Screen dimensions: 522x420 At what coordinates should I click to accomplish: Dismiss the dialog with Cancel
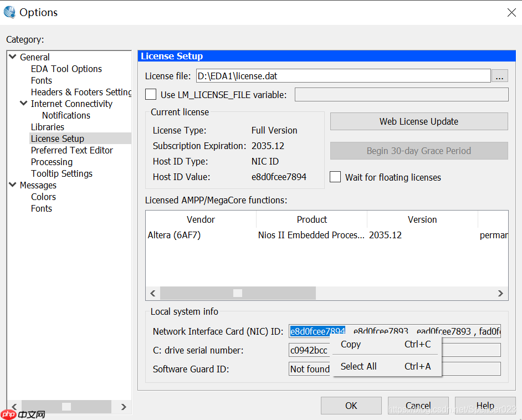pos(418,405)
